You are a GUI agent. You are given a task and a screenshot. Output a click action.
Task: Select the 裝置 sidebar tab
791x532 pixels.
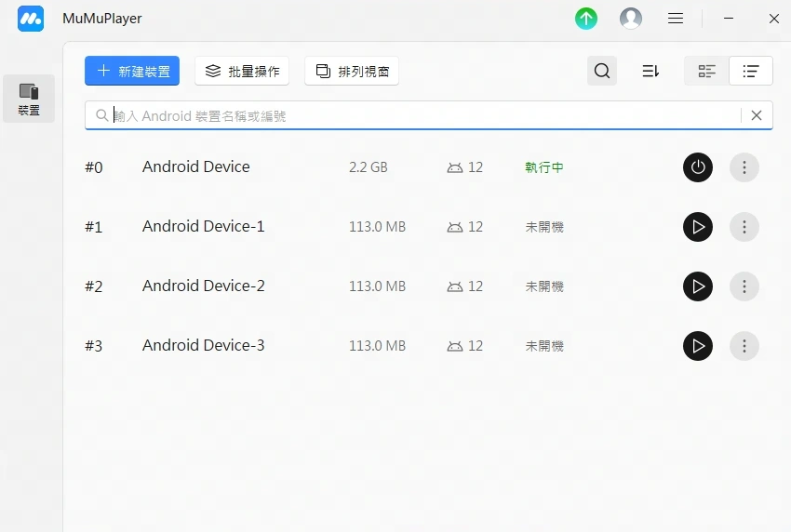pyautogui.click(x=29, y=99)
